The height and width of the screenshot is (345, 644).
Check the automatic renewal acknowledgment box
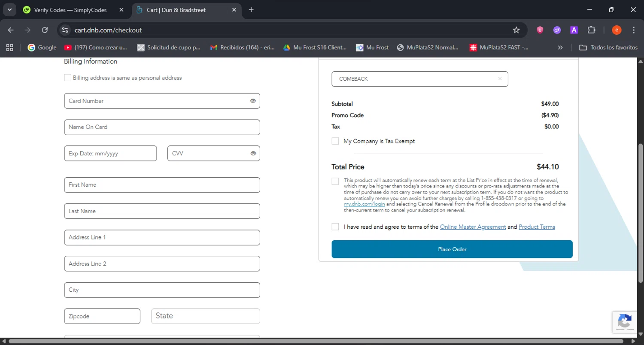(335, 181)
